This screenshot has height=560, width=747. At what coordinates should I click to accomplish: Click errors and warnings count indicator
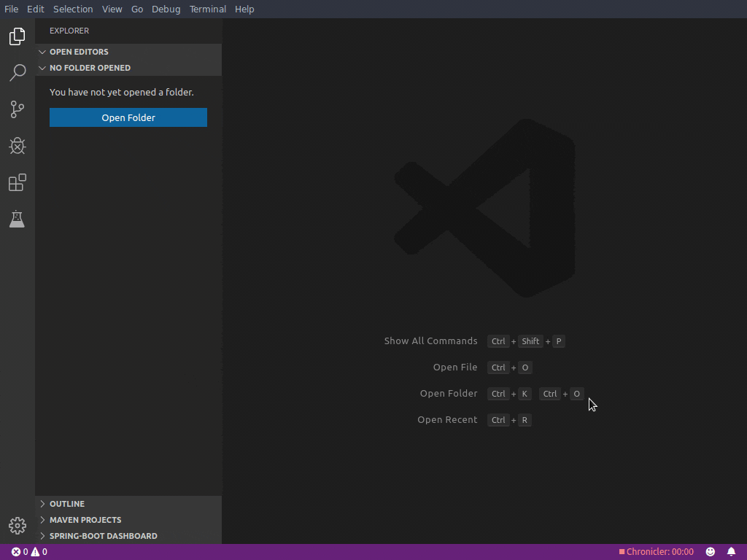(x=29, y=552)
